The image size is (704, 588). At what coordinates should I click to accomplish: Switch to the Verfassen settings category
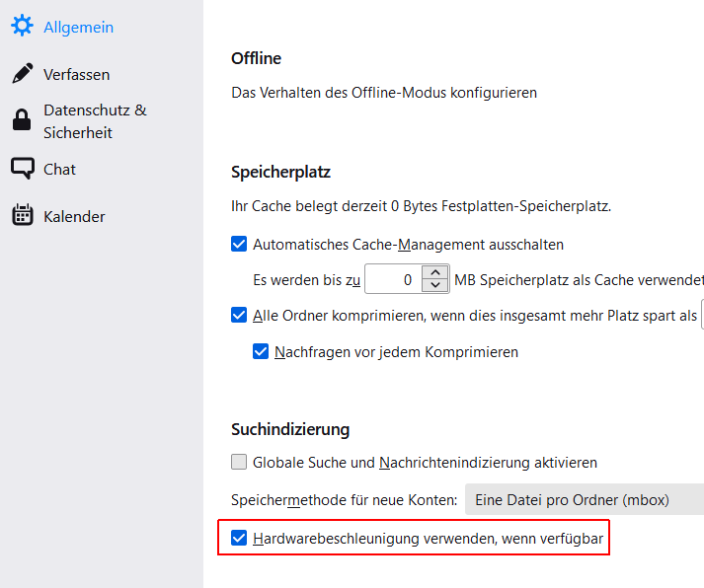[76, 74]
